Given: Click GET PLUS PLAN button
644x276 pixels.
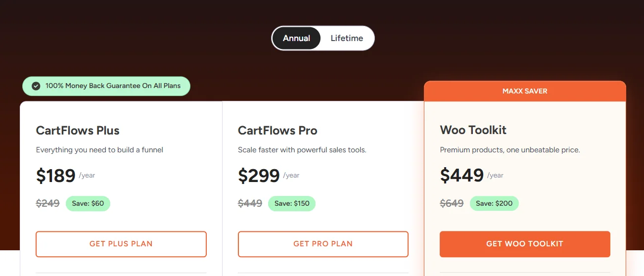Looking at the screenshot, I should coord(121,244).
